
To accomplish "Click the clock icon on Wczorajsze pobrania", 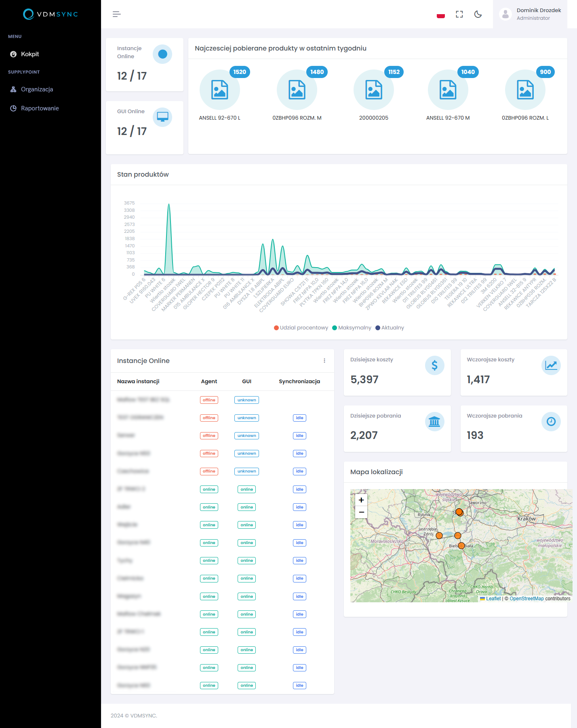I will click(551, 422).
